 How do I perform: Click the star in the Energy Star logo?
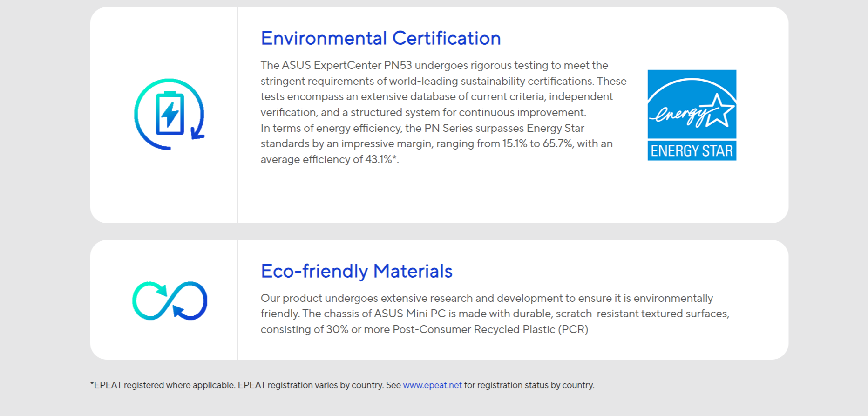pyautogui.click(x=719, y=111)
